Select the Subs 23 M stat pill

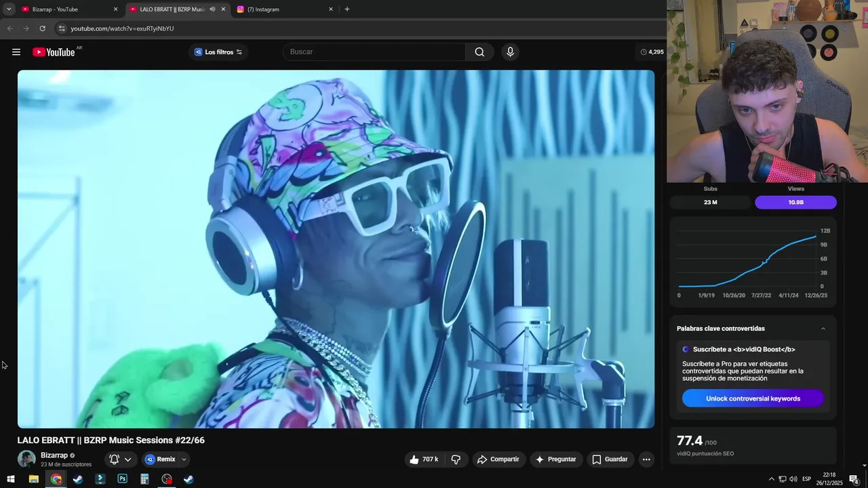(x=710, y=202)
